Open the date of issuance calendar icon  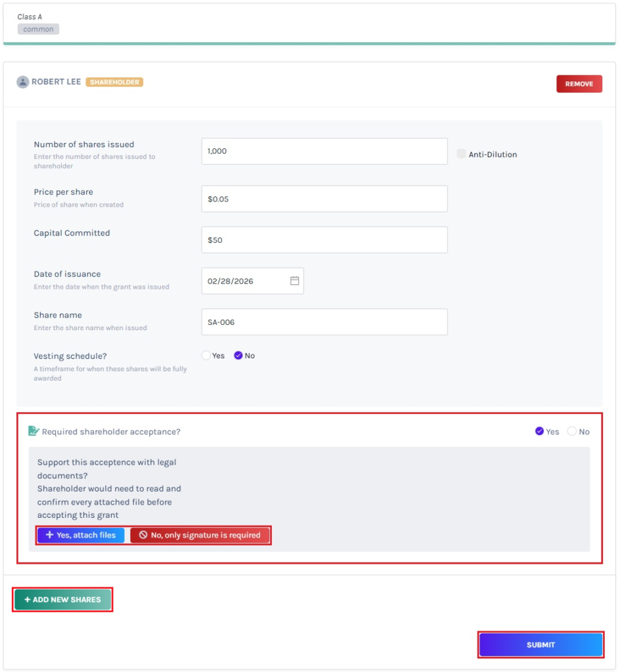coord(294,281)
